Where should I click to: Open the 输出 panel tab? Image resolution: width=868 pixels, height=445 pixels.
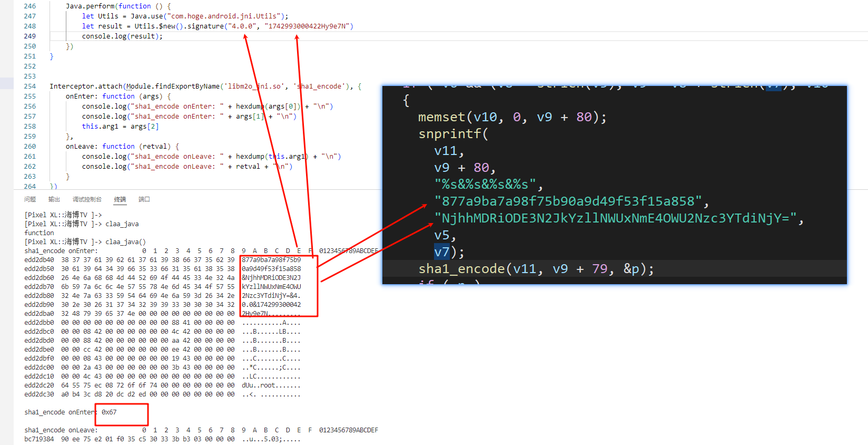click(54, 199)
